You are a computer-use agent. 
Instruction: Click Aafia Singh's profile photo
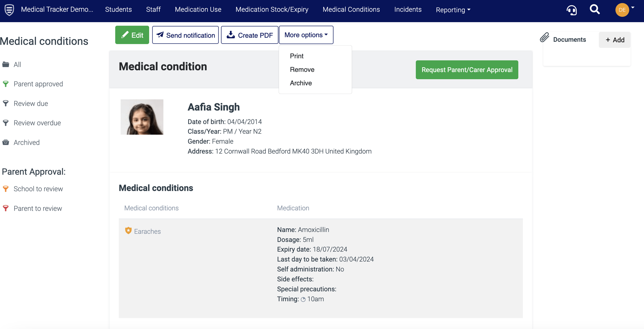coord(142,117)
